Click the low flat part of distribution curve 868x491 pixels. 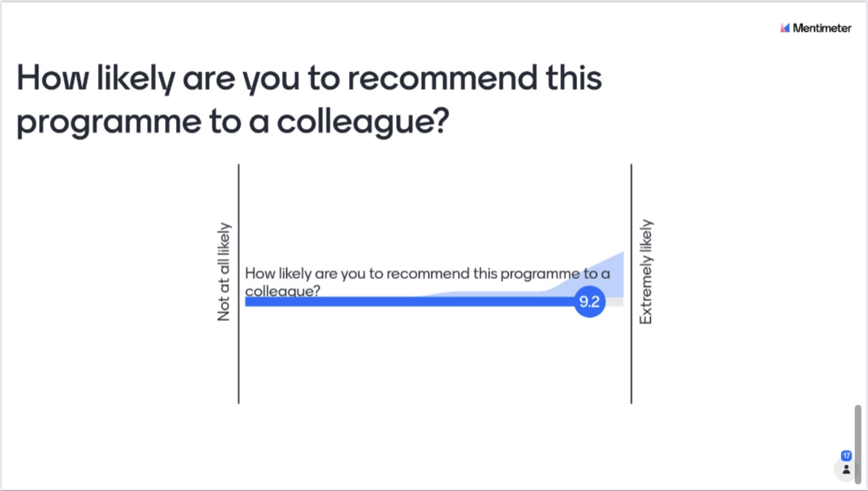481,294
